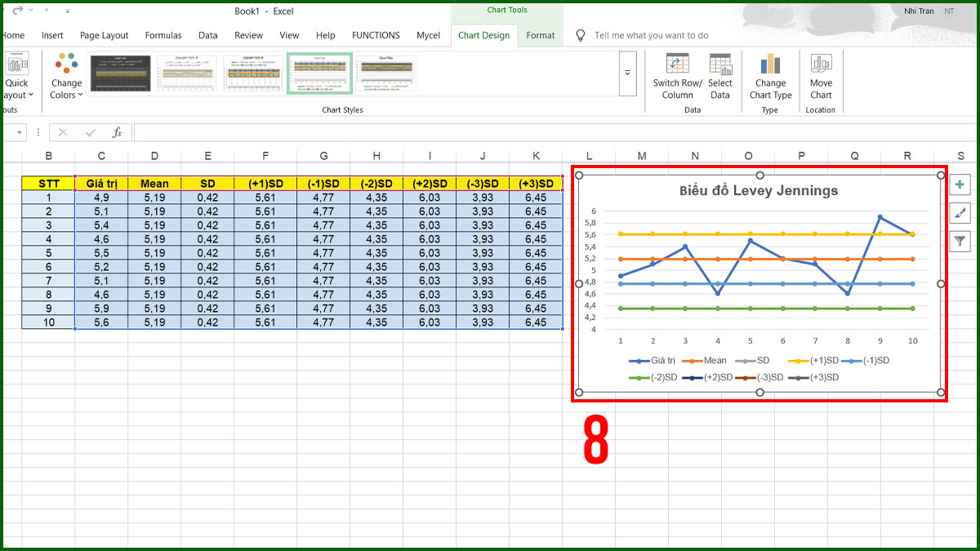The height and width of the screenshot is (551, 980).
Task: Open the Format tab under Chart Tools
Action: tap(540, 35)
